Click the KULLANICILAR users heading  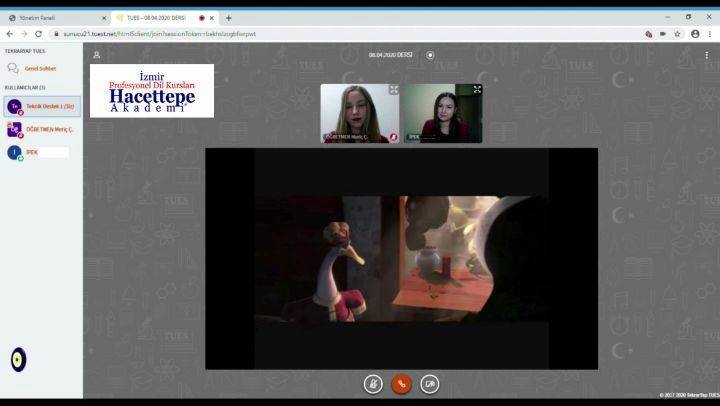pyautogui.click(x=25, y=87)
